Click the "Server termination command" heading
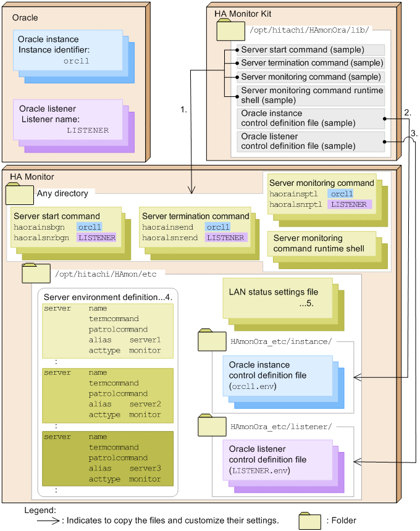The image size is (420, 531). coord(195,216)
